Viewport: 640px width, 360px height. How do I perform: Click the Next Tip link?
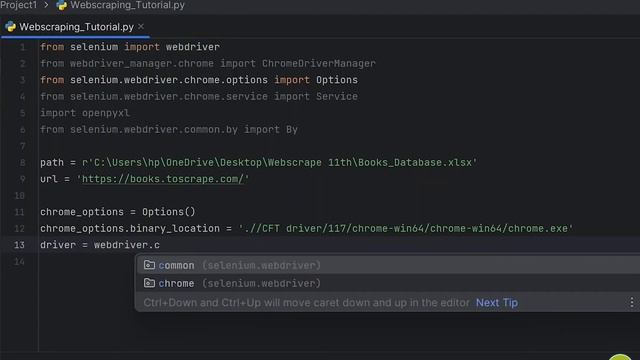click(497, 303)
